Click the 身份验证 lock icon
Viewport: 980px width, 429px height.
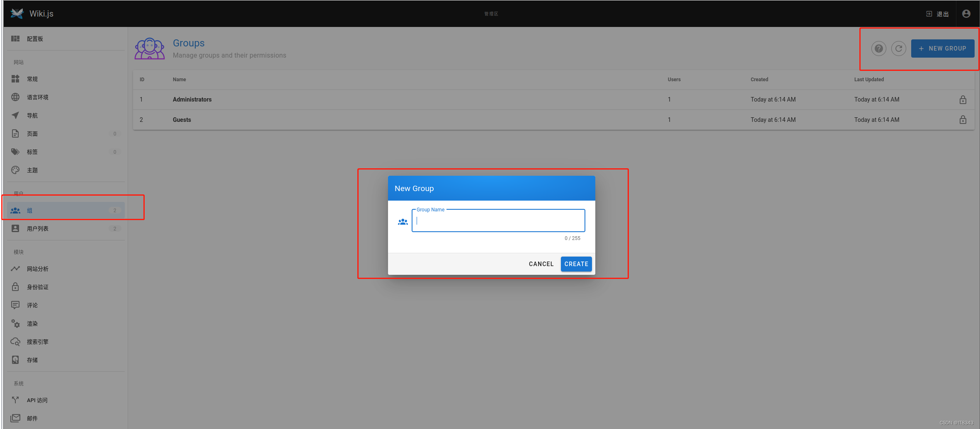15,287
